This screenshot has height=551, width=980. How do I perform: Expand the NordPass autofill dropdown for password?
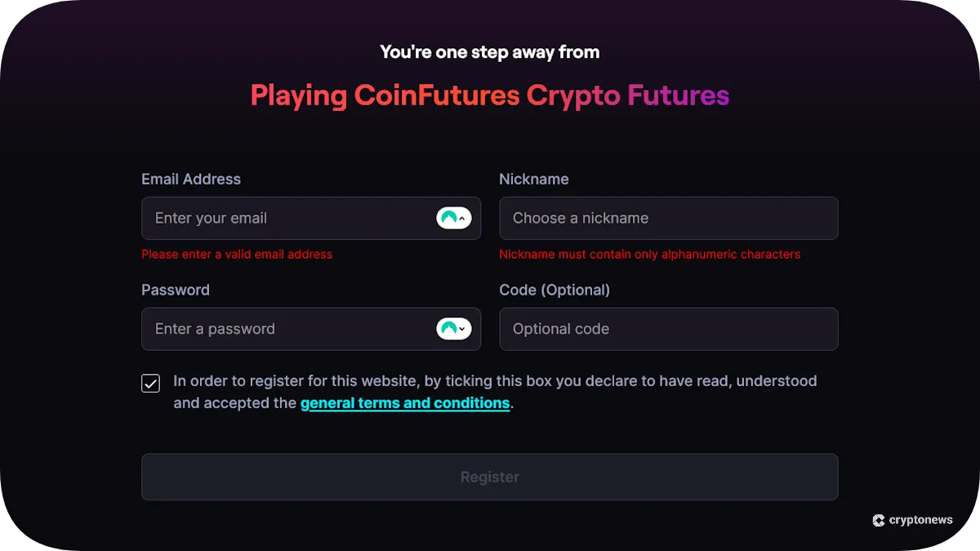[462, 329]
